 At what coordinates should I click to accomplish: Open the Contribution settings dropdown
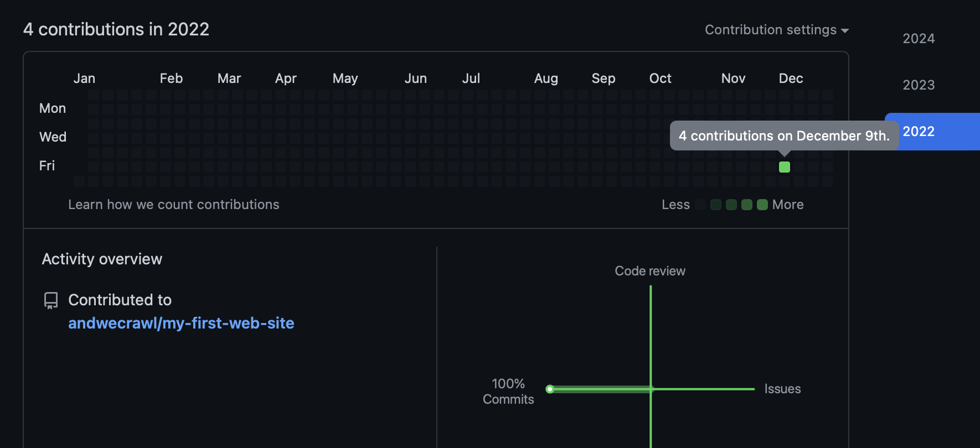(x=776, y=30)
